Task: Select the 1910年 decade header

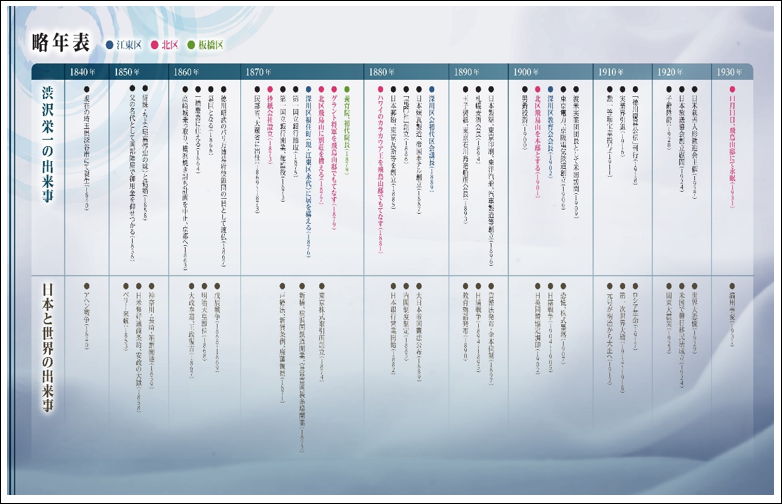Action: tap(610, 72)
